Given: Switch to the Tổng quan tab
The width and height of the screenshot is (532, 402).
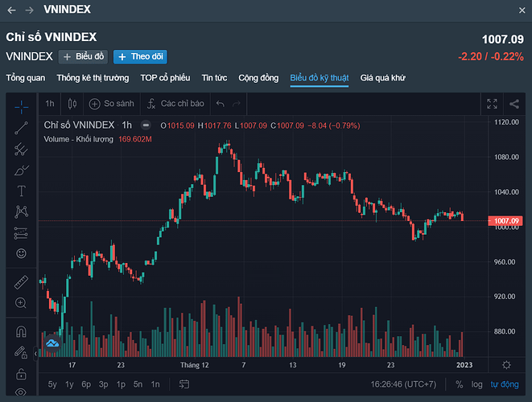Looking at the screenshot, I should coord(26,78).
